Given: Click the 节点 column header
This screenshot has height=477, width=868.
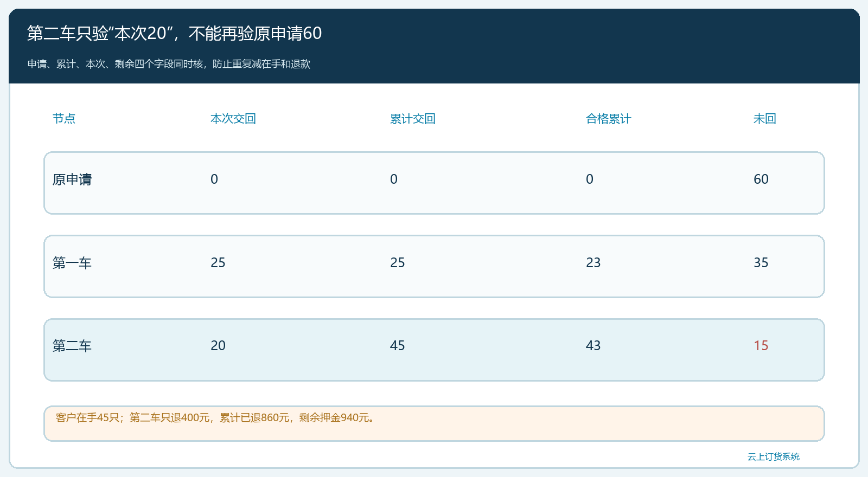Looking at the screenshot, I should point(64,119).
